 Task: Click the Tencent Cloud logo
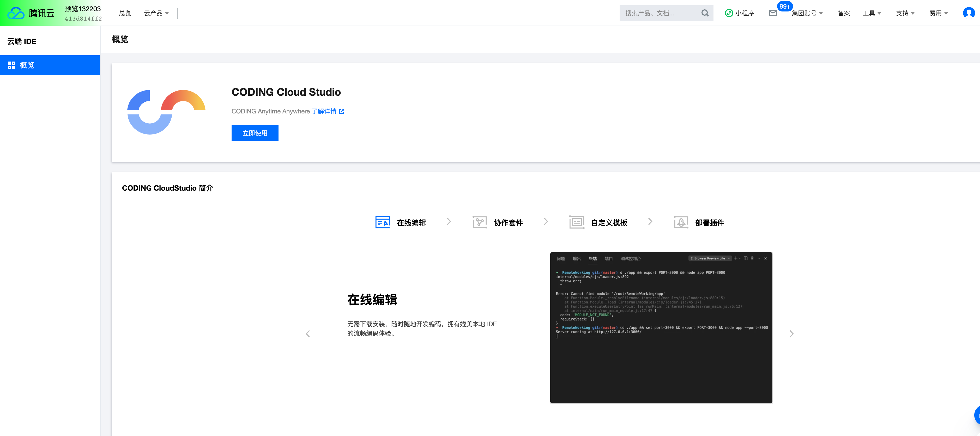(31, 13)
